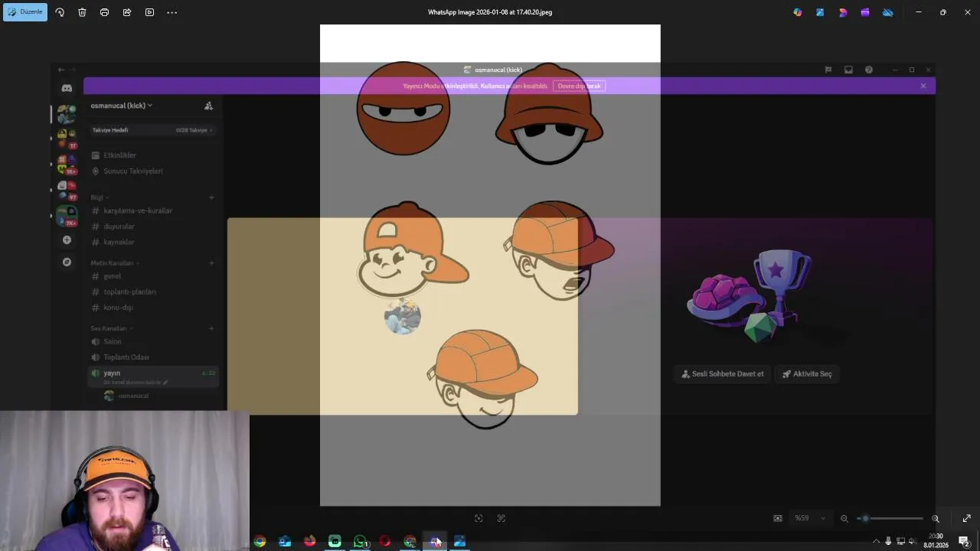Image resolution: width=980 pixels, height=551 pixels.
Task: Open Google Chrome from the taskbar
Action: pyautogui.click(x=260, y=542)
